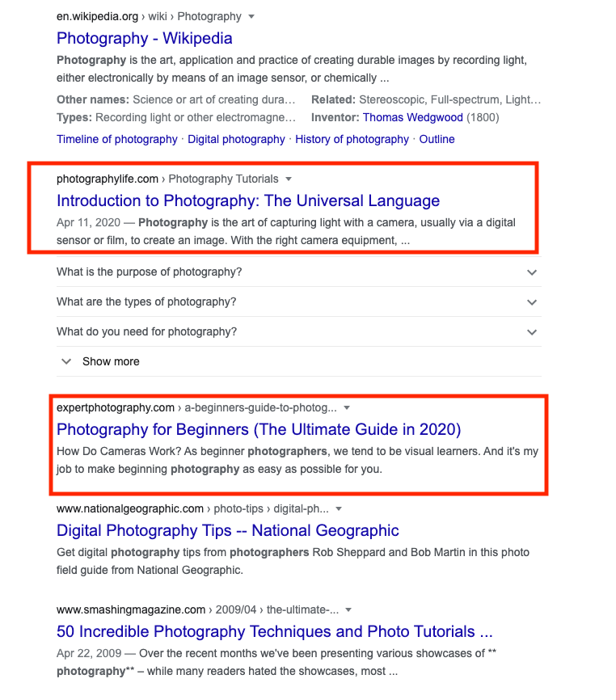Open Photography for Beginners Ultimate Guide result
616x700 pixels.
point(259,429)
